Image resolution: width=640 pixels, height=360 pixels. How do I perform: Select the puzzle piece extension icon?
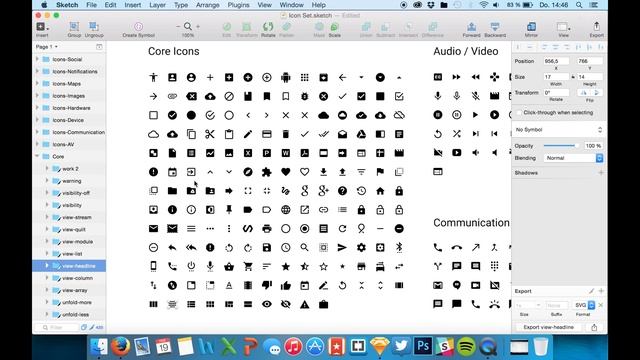click(267, 172)
